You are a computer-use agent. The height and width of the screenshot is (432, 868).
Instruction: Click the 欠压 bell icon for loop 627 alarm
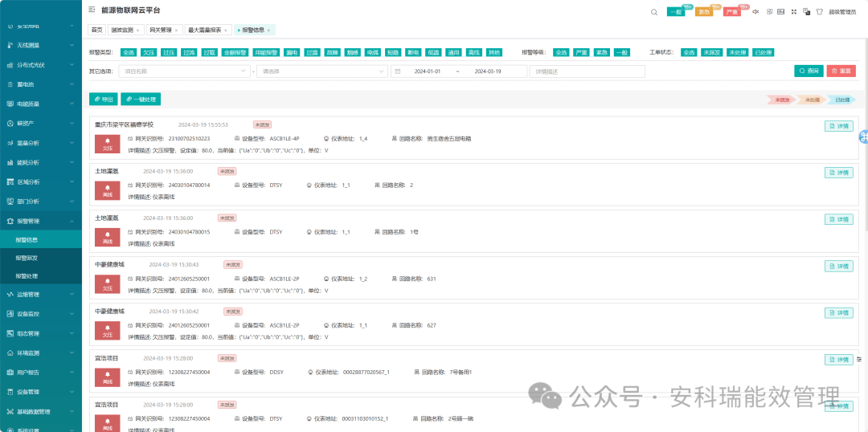pos(108,330)
